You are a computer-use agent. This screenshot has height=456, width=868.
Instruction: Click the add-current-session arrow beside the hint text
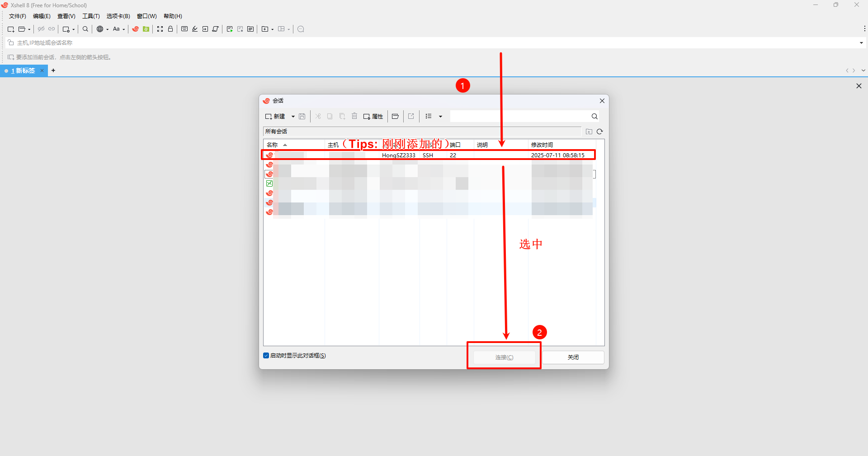pyautogui.click(x=11, y=57)
